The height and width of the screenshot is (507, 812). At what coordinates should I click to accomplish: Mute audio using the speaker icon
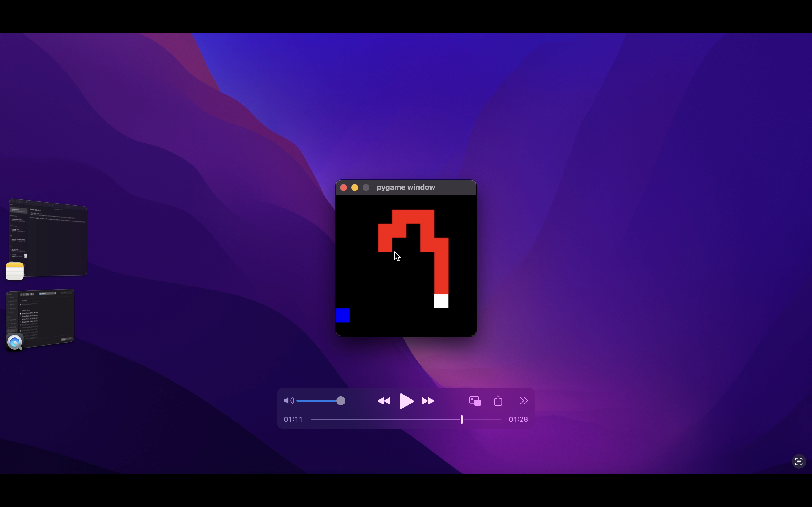click(x=288, y=401)
